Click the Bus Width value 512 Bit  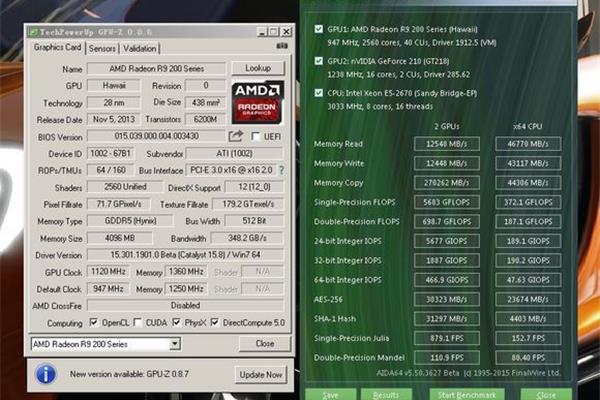(254, 221)
